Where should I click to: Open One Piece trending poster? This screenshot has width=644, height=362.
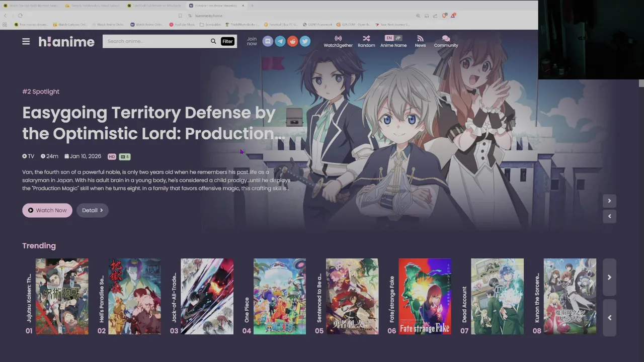280,296
